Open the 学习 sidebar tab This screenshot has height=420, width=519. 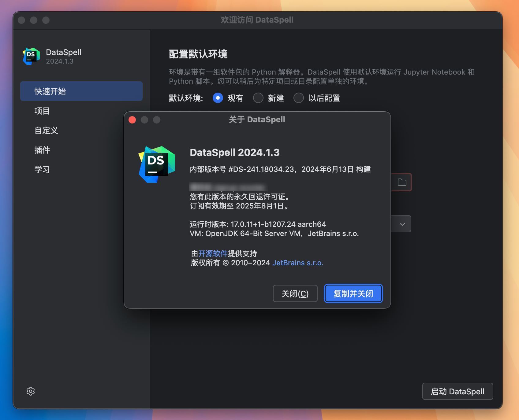tap(81, 169)
